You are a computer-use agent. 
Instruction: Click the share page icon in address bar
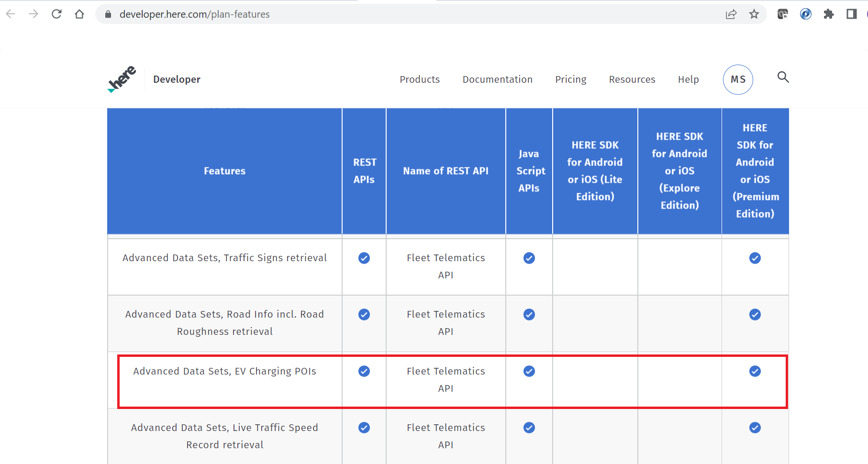(x=731, y=14)
